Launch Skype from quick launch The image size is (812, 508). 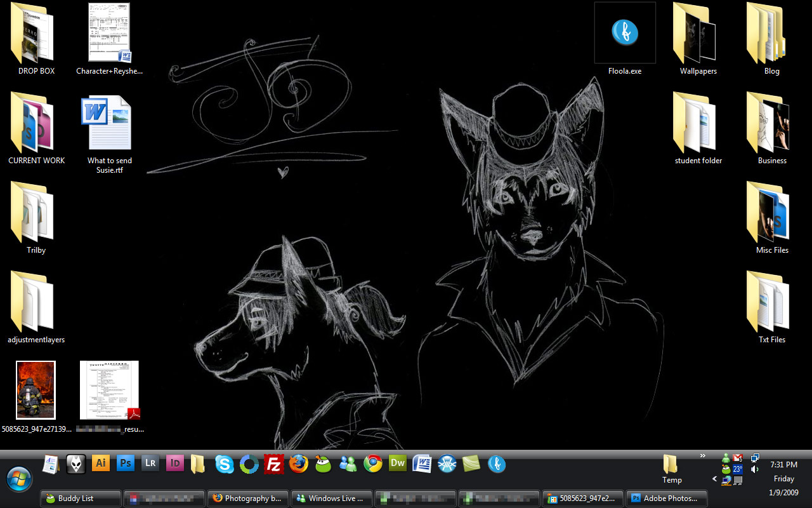point(224,464)
